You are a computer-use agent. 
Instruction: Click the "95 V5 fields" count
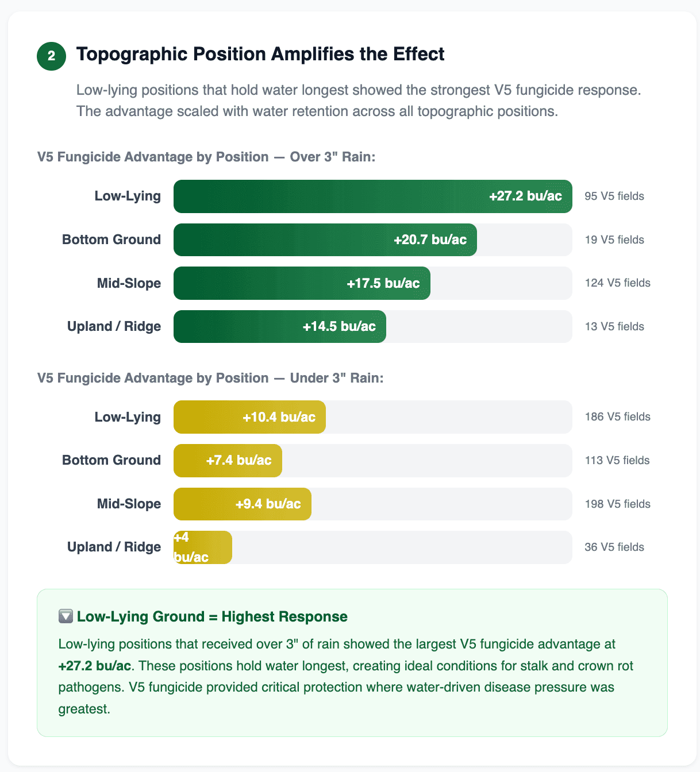(x=614, y=196)
